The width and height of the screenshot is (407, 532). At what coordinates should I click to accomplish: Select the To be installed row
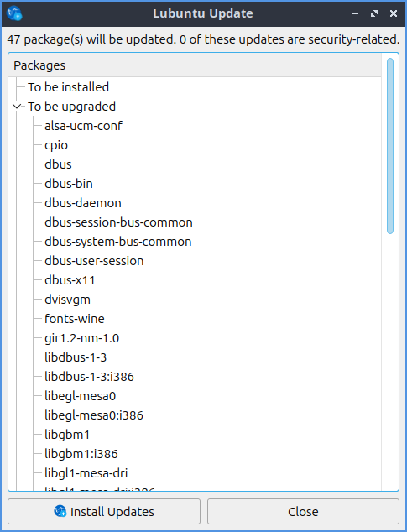[x=202, y=87]
